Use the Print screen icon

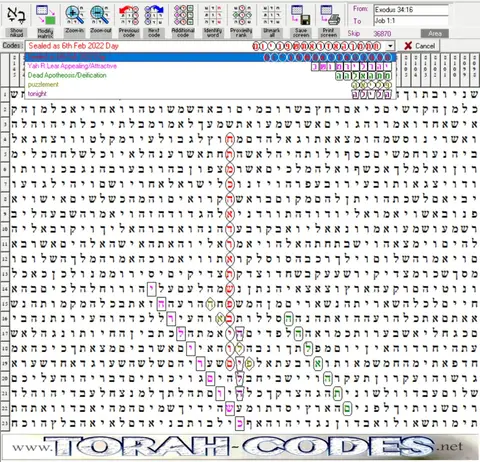click(x=329, y=15)
